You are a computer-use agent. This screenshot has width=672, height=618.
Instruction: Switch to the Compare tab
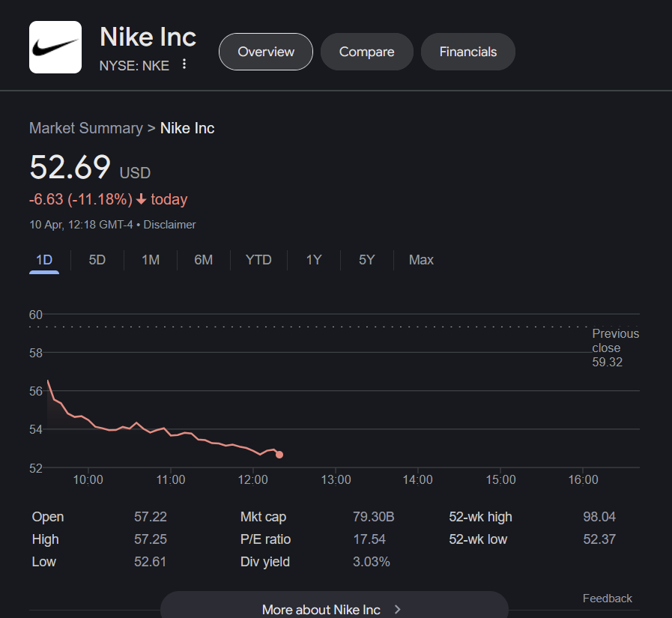coord(367,52)
